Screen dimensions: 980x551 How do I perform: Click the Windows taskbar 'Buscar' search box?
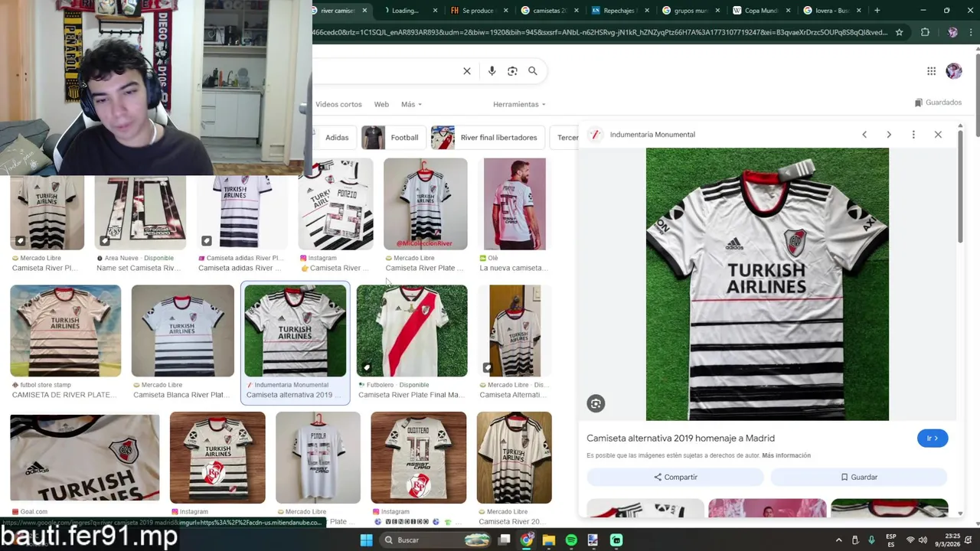(435, 540)
